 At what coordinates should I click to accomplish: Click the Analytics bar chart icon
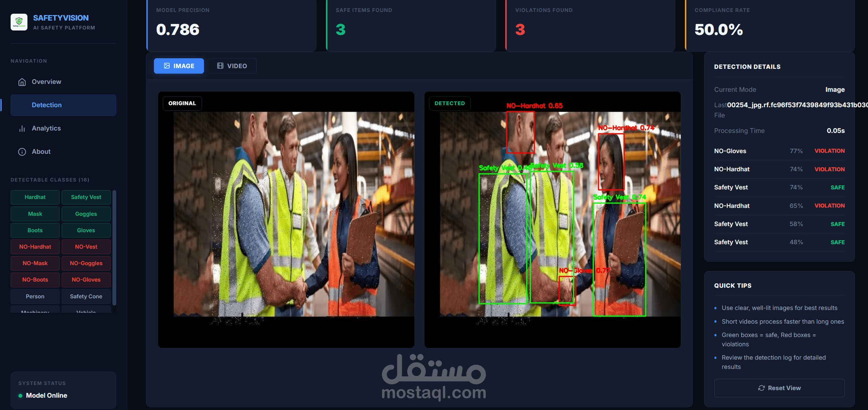coord(22,128)
